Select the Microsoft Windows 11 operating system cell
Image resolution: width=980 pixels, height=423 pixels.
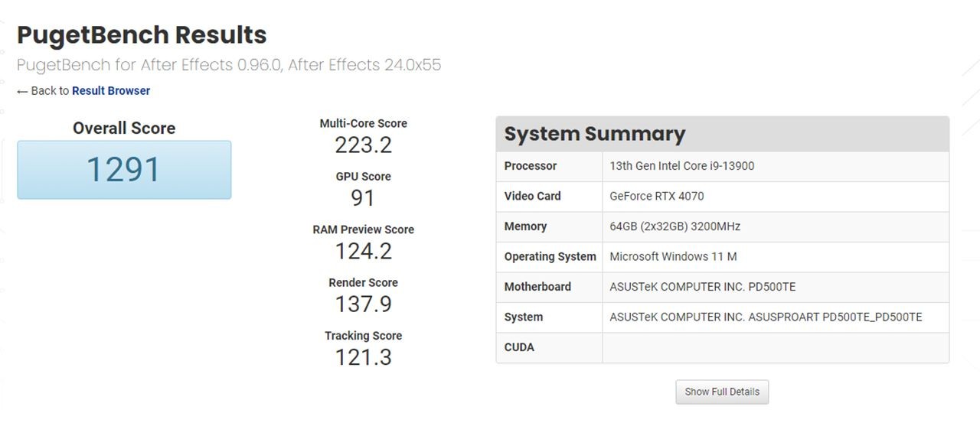[673, 256]
